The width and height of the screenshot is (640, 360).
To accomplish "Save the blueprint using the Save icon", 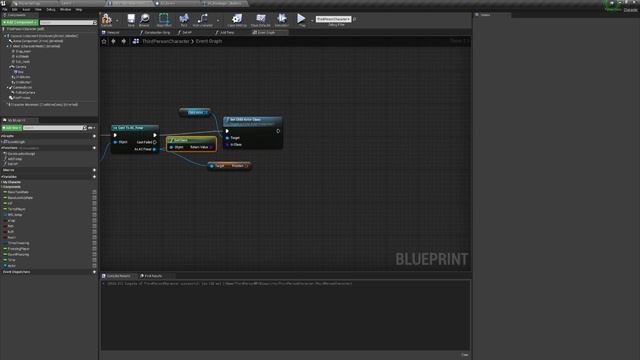I will pos(131,19).
